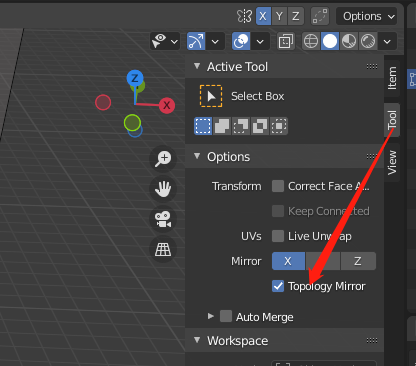The width and height of the screenshot is (416, 366).
Task: Toggle X axis mirror in header
Action: 263,16
